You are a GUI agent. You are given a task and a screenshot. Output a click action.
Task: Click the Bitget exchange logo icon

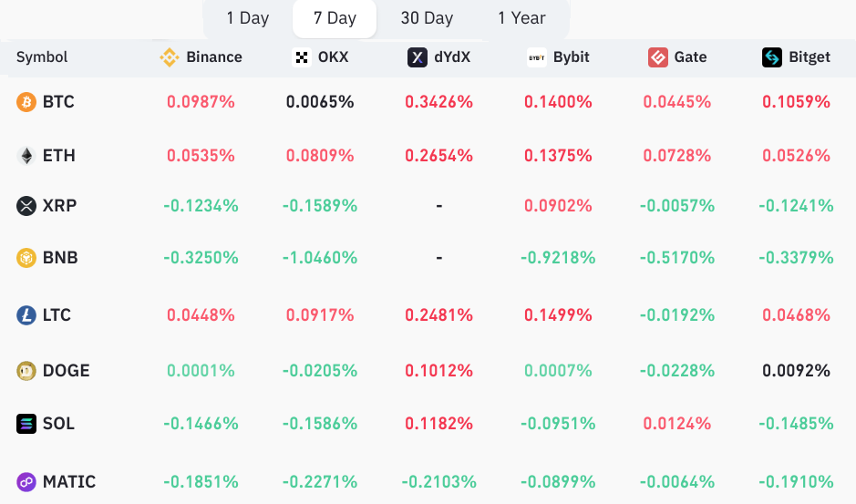[x=772, y=57]
